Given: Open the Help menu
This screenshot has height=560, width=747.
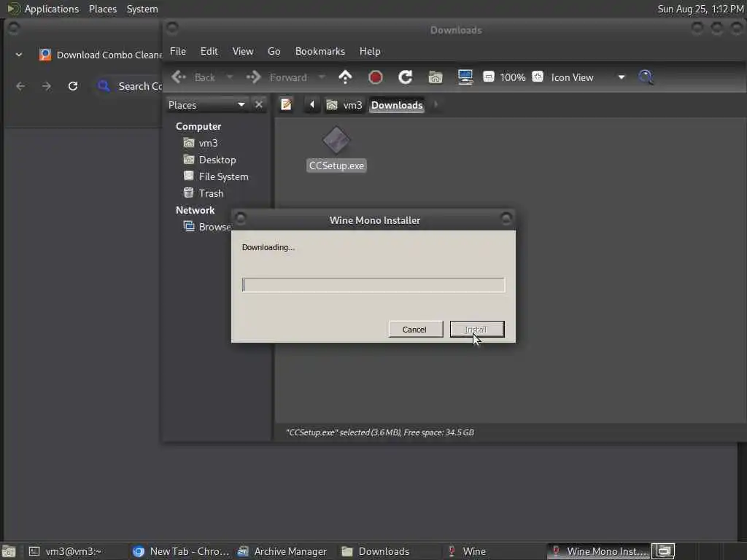Looking at the screenshot, I should (370, 52).
